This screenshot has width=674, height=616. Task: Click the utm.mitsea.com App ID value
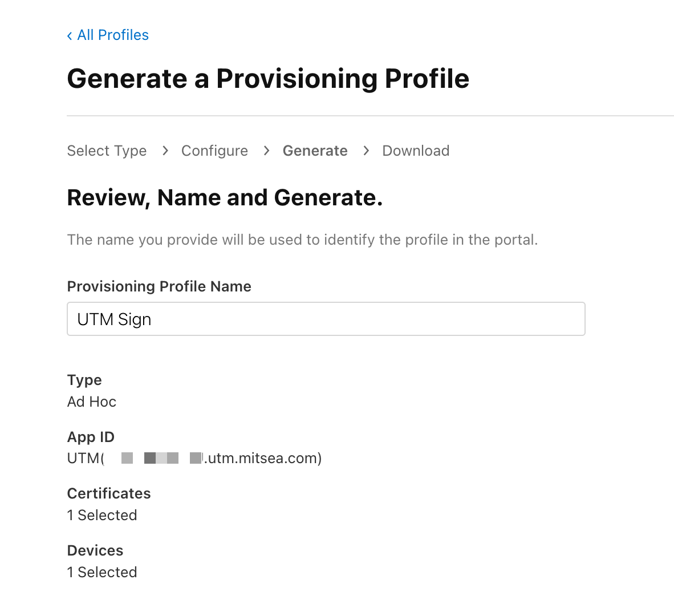(x=262, y=459)
